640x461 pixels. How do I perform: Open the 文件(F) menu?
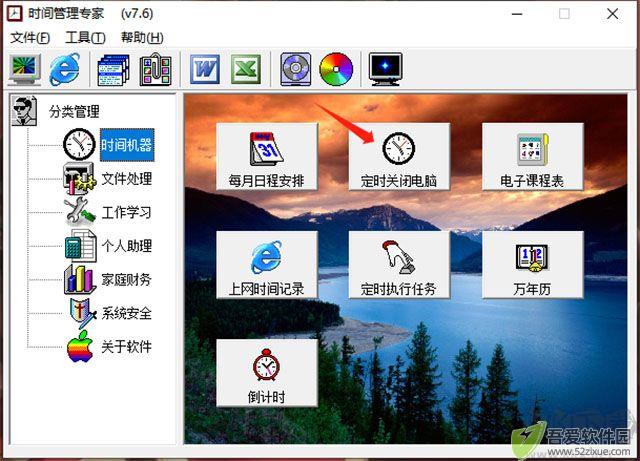(30, 38)
